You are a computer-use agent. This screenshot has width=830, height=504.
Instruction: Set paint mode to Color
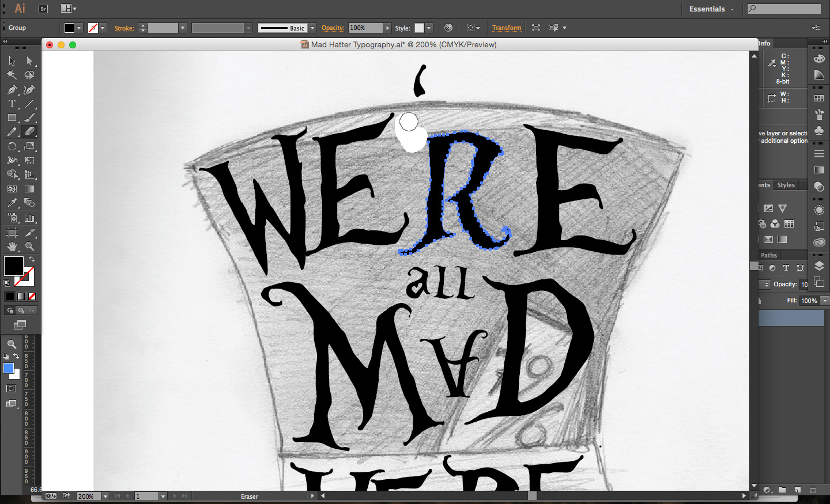tap(10, 296)
